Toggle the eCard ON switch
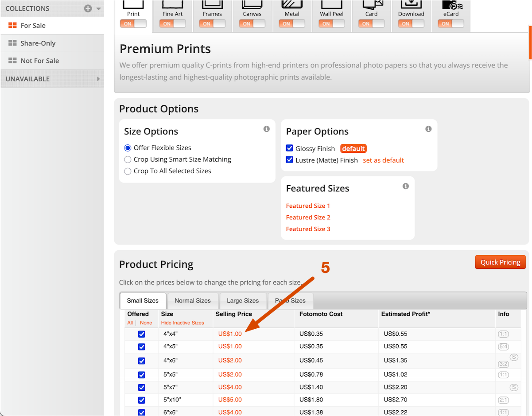Screen dimensions: 532x416 [x=451, y=24]
